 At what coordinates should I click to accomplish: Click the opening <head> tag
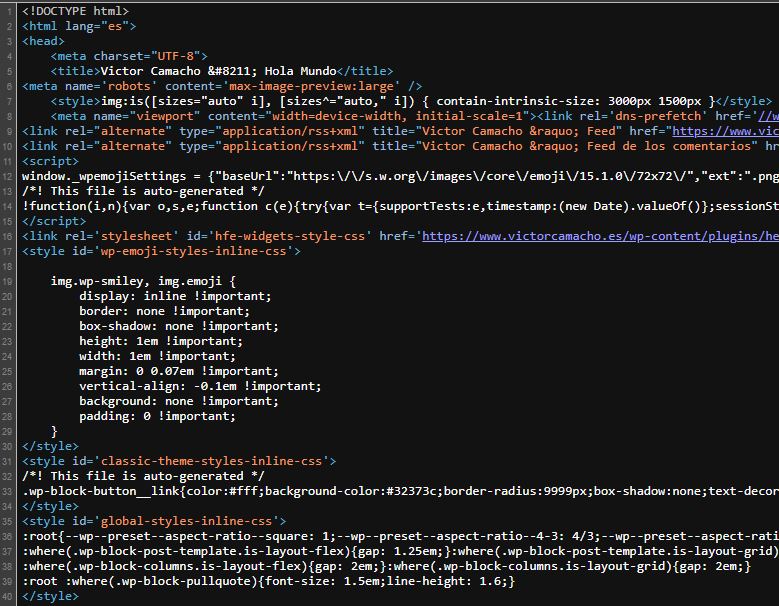(43, 41)
